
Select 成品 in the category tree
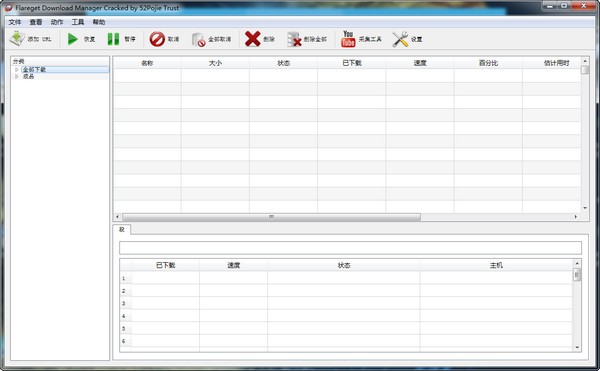point(29,76)
